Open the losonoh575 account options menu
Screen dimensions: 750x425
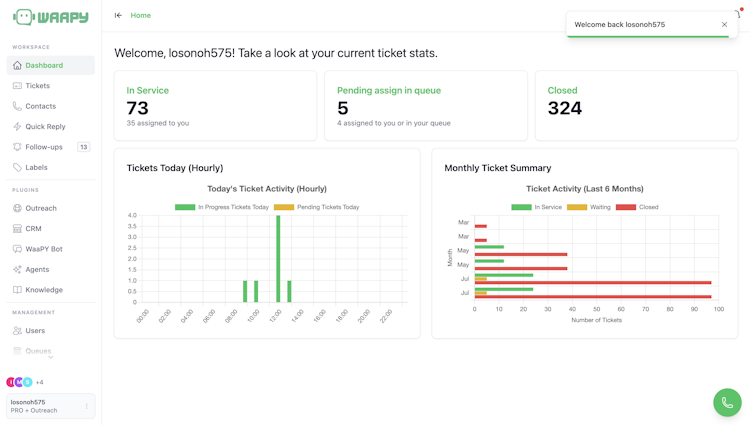[x=87, y=406]
